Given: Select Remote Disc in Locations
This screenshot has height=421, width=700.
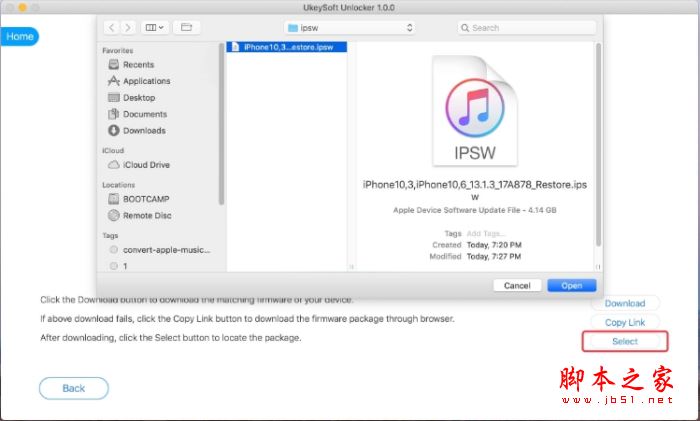Looking at the screenshot, I should (x=147, y=216).
